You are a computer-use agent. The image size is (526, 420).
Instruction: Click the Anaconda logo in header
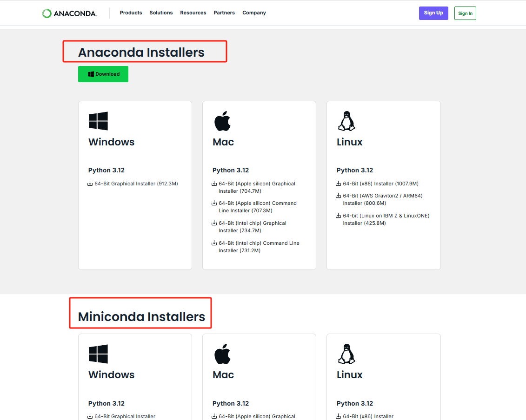coord(69,13)
